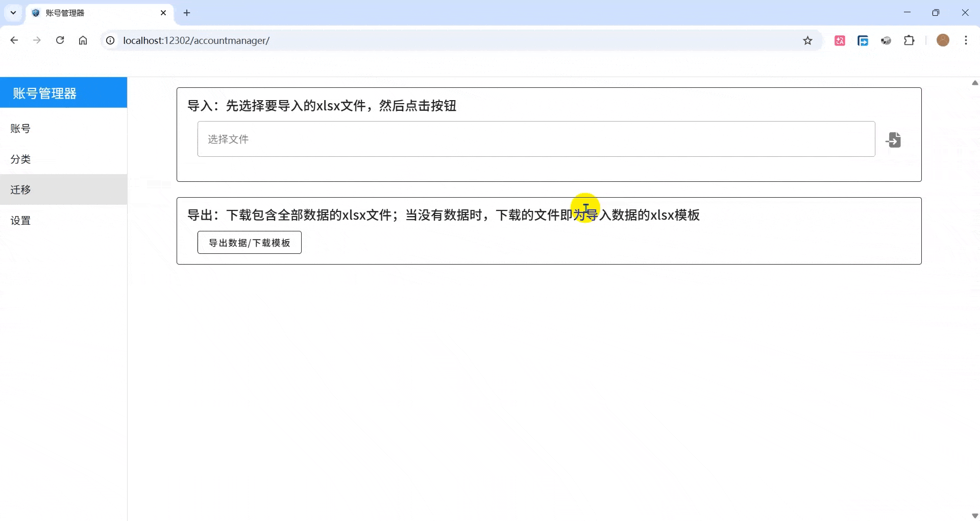980x521 pixels.
Task: Click the import file icon beside the file input
Action: pos(894,139)
